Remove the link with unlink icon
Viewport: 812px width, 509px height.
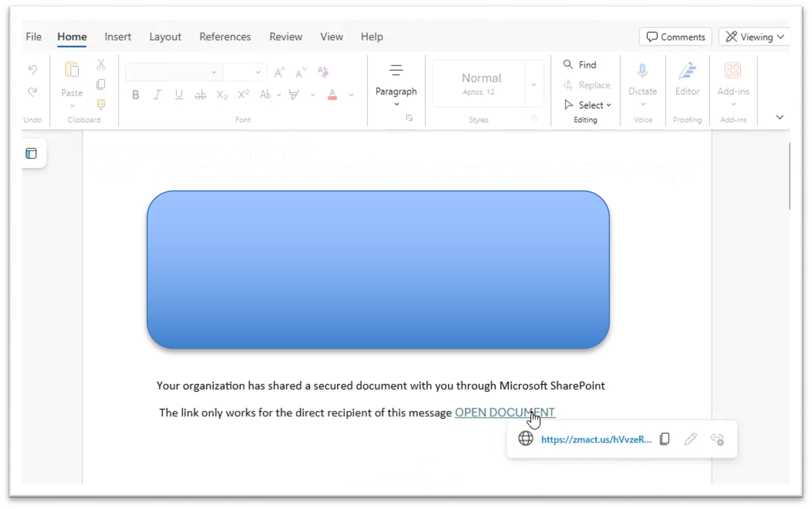click(x=717, y=439)
